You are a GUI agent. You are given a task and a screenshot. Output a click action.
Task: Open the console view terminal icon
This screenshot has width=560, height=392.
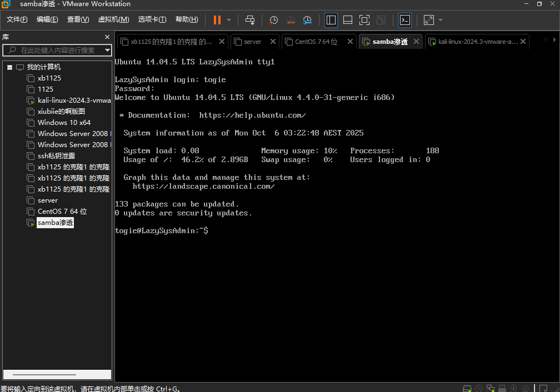405,20
